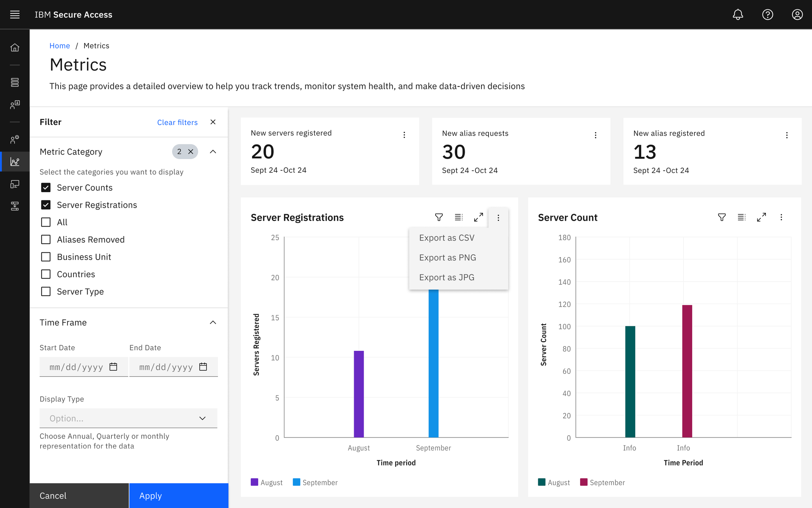Go to Home in the sidebar
The height and width of the screenshot is (508, 812).
pyautogui.click(x=15, y=47)
